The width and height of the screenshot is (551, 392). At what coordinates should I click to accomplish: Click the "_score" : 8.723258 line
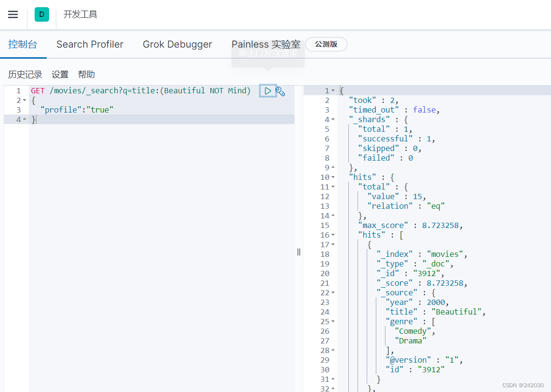(422, 283)
